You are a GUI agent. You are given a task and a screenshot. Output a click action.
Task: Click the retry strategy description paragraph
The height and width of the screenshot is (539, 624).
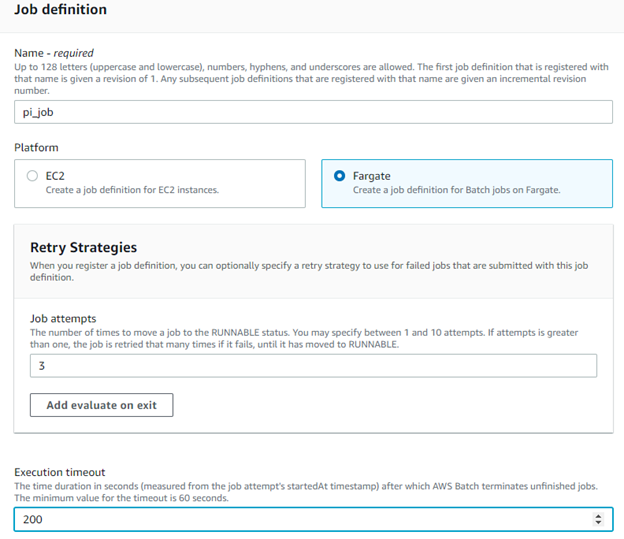pos(300,272)
